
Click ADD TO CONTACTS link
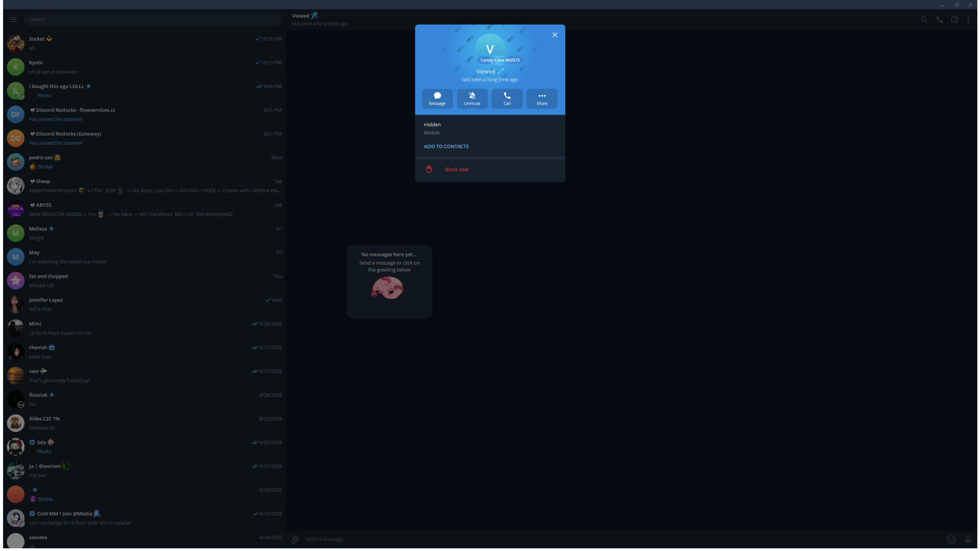coord(446,146)
